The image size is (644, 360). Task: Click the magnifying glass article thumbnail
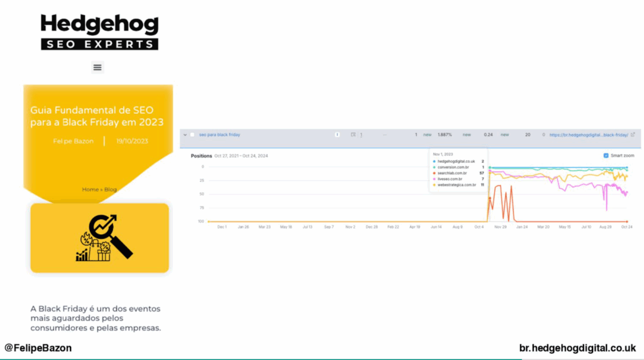click(99, 238)
